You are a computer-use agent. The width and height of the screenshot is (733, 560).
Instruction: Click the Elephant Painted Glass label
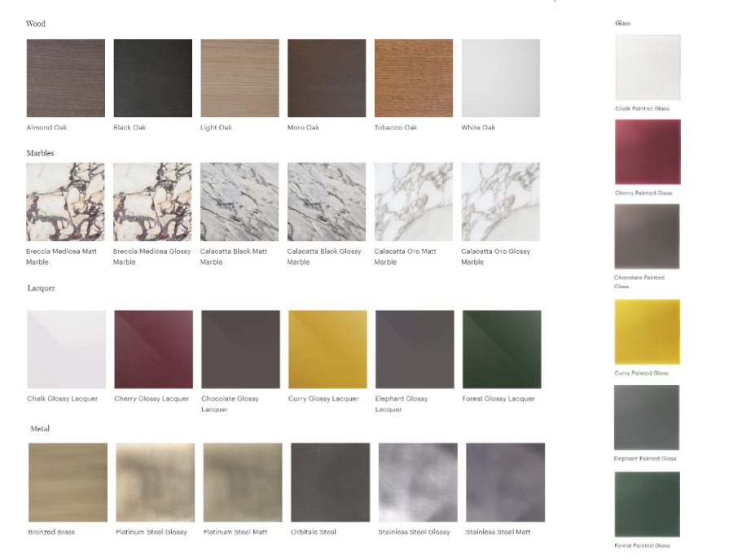[644, 458]
